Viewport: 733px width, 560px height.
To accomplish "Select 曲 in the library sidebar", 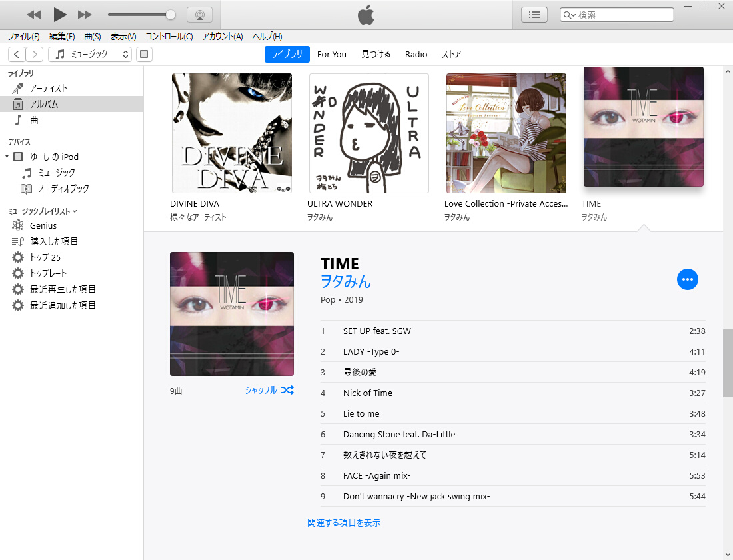I will 71,120.
